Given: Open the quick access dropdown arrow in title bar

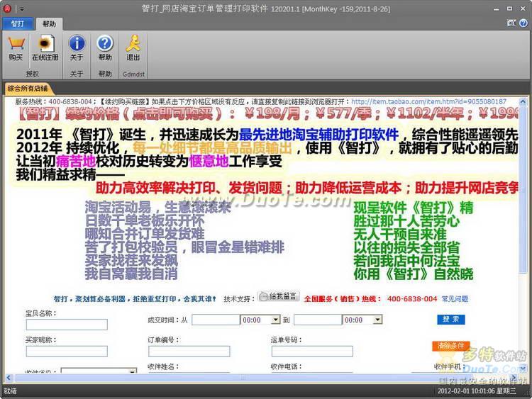Looking at the screenshot, I should pos(21,9).
